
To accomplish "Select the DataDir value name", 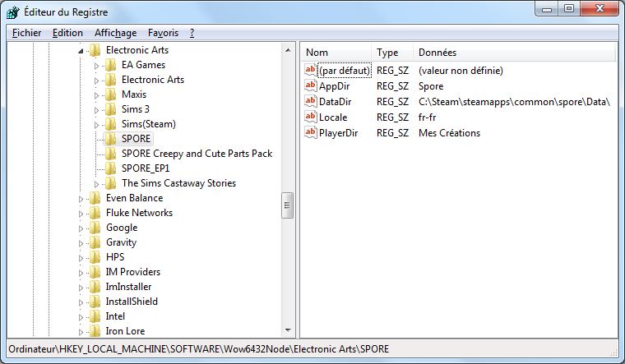I will click(336, 102).
